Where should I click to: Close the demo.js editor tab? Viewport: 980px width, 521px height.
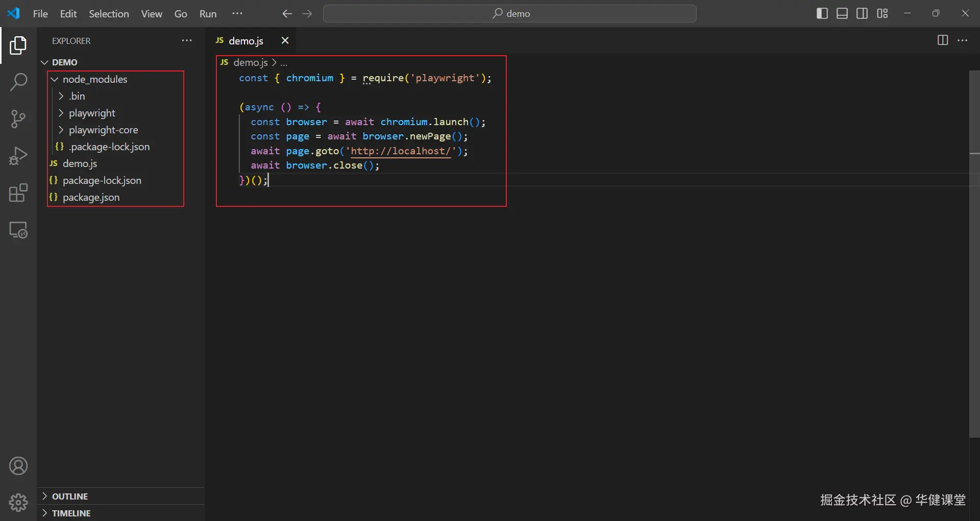285,40
